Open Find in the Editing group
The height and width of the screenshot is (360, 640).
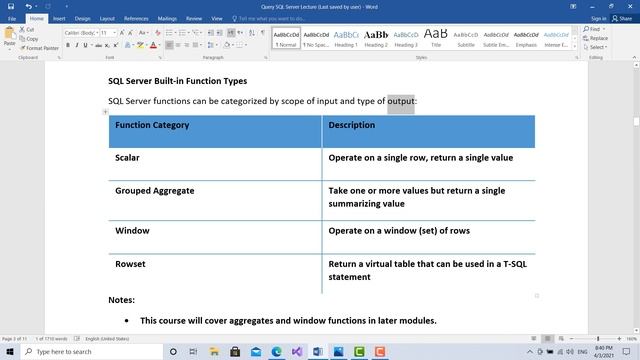click(594, 29)
